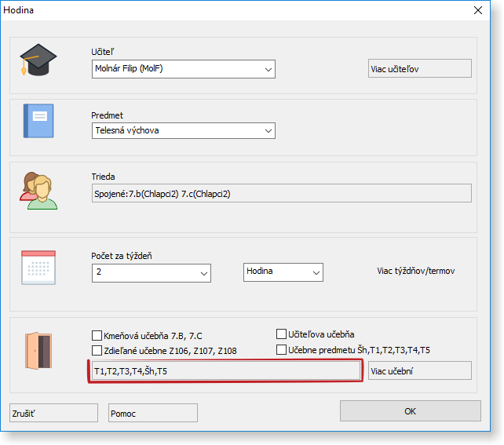Open the Počet za týždeň dropdown

point(151,272)
